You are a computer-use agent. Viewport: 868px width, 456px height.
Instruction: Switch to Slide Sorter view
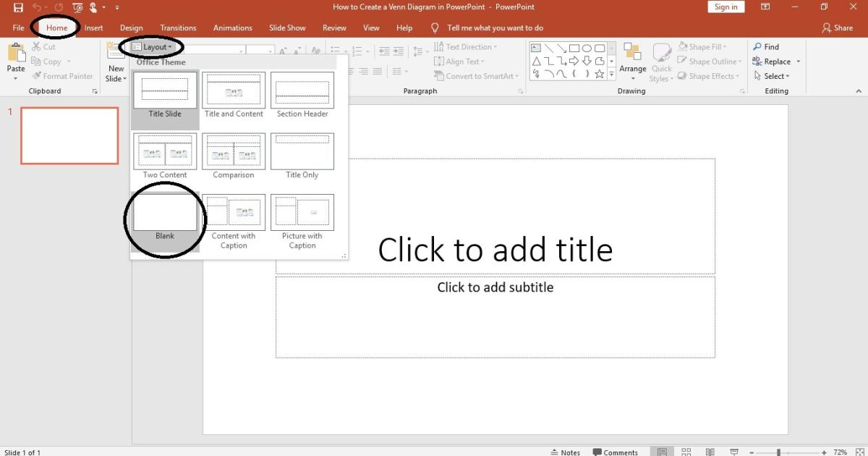[685, 451]
